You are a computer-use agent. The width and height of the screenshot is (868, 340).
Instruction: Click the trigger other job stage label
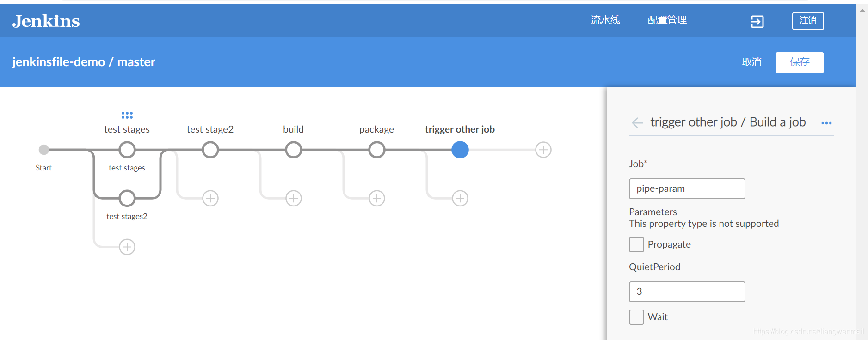[x=460, y=129]
